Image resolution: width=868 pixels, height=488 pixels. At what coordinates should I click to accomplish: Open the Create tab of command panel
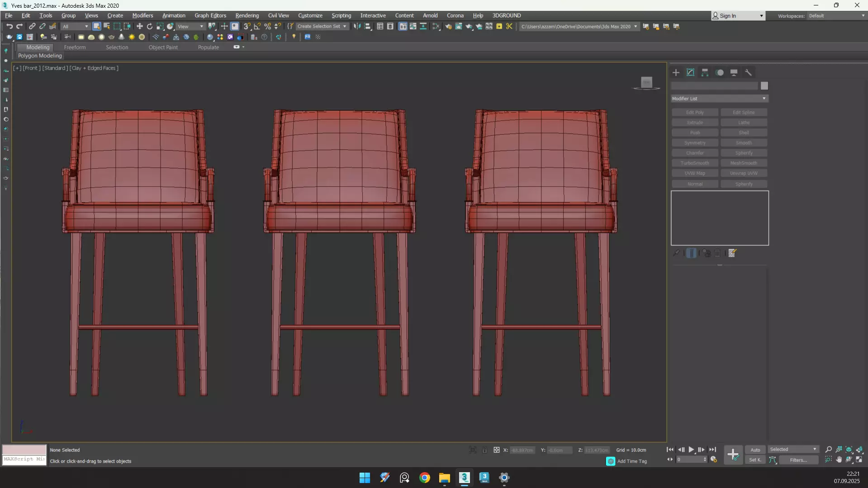(676, 72)
